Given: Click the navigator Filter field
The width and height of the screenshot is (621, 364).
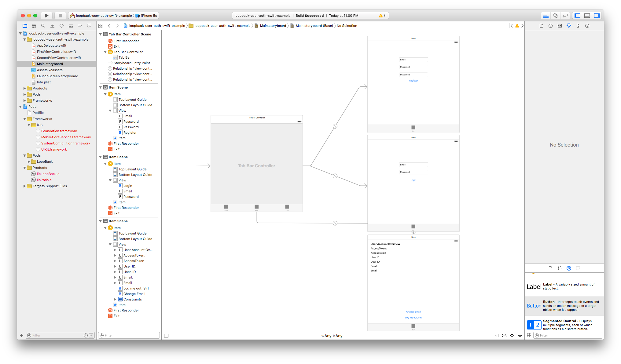Looking at the screenshot, I should (60, 335).
